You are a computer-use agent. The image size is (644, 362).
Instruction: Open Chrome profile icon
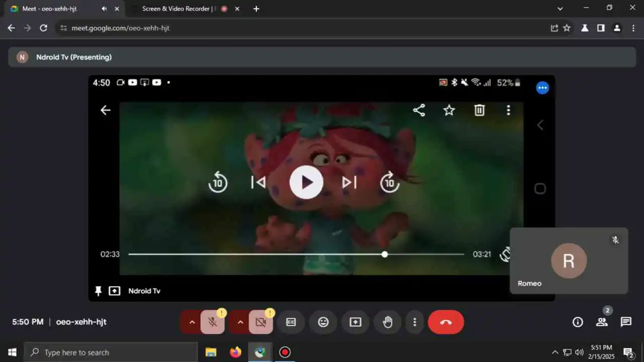[x=617, y=28]
